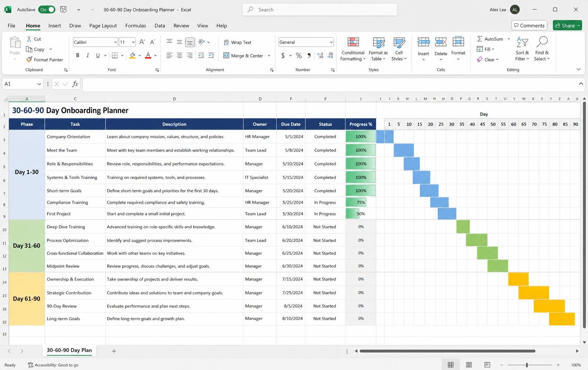The height and width of the screenshot is (370, 588).
Task: Click in the Search box
Action: point(320,10)
